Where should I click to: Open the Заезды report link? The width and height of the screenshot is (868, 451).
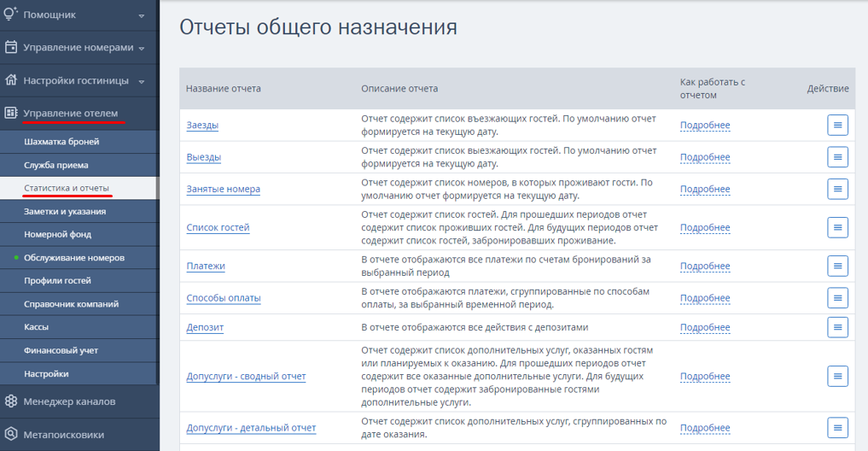click(202, 126)
